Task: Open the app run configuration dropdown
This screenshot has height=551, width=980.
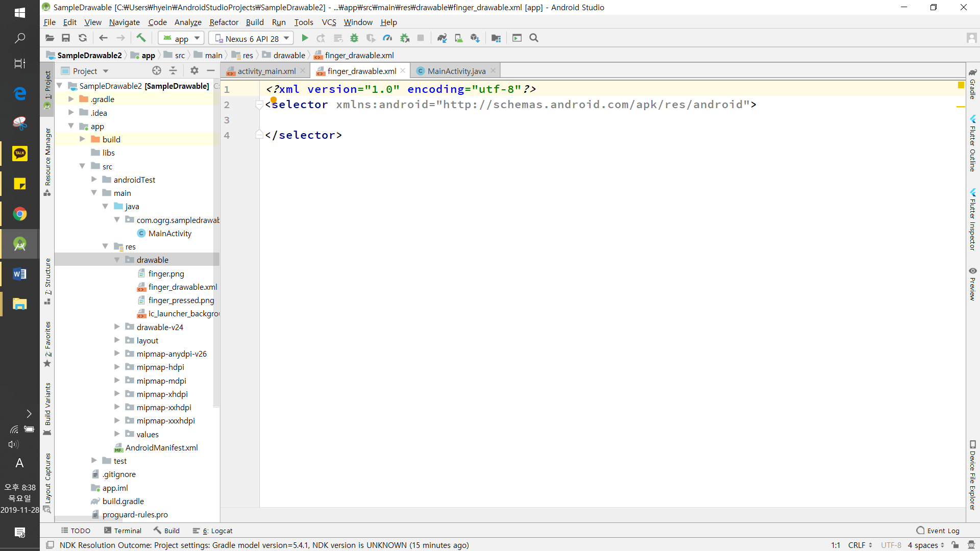Action: point(182,38)
